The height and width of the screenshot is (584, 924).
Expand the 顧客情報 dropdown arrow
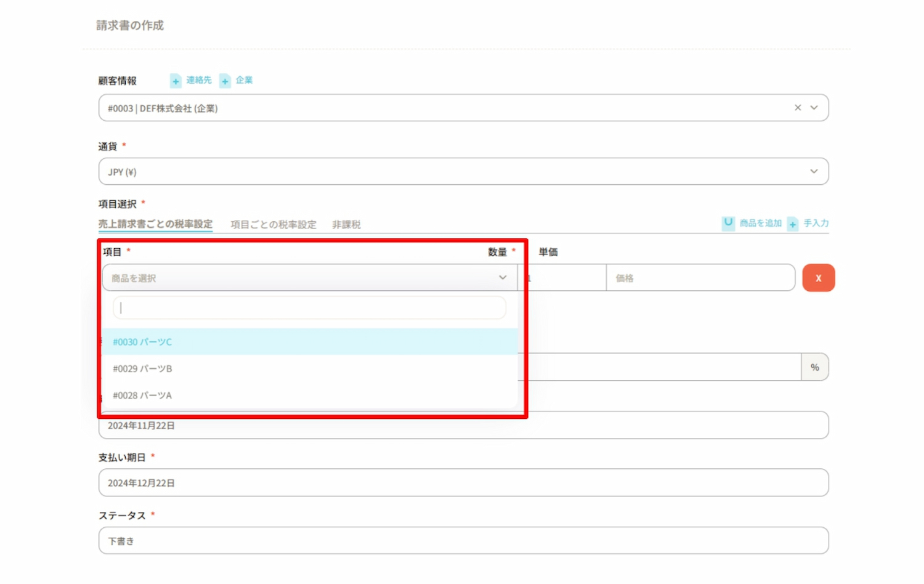pyautogui.click(x=814, y=108)
